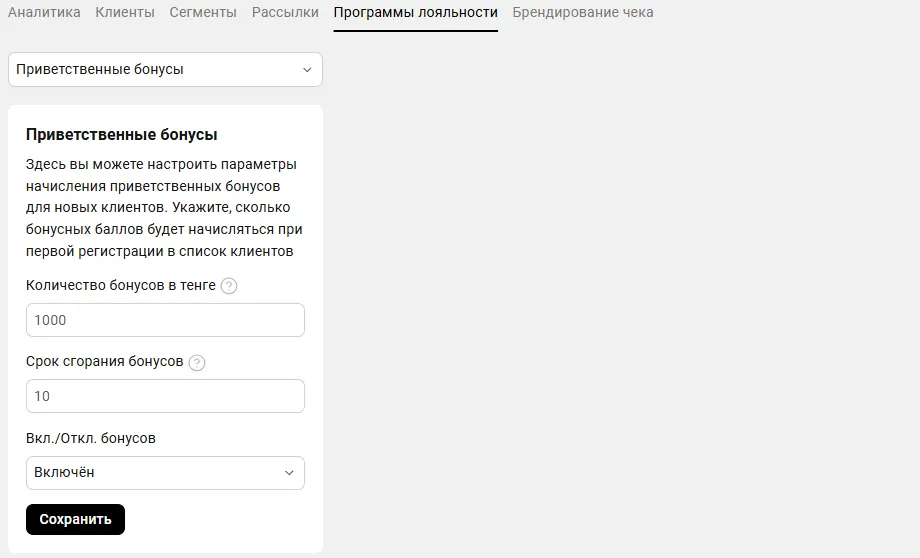Click chevron arrow in the Включён selector

[289, 473]
